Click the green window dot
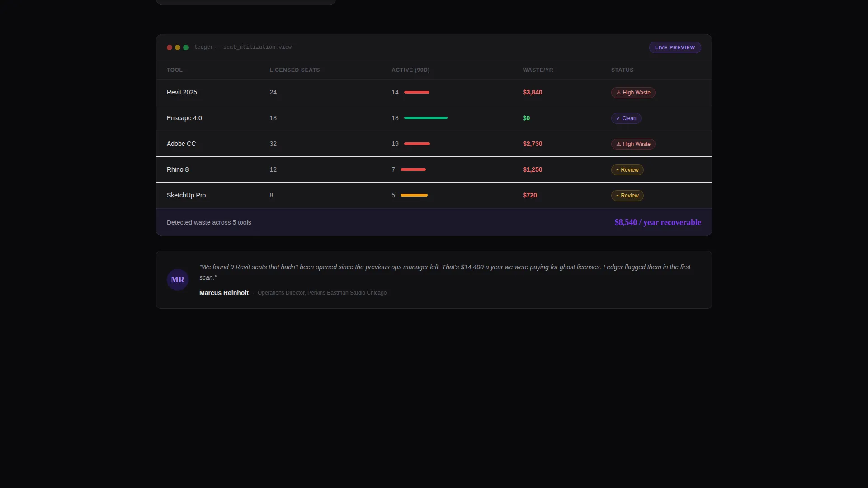Image resolution: width=868 pixels, height=488 pixels. click(186, 47)
